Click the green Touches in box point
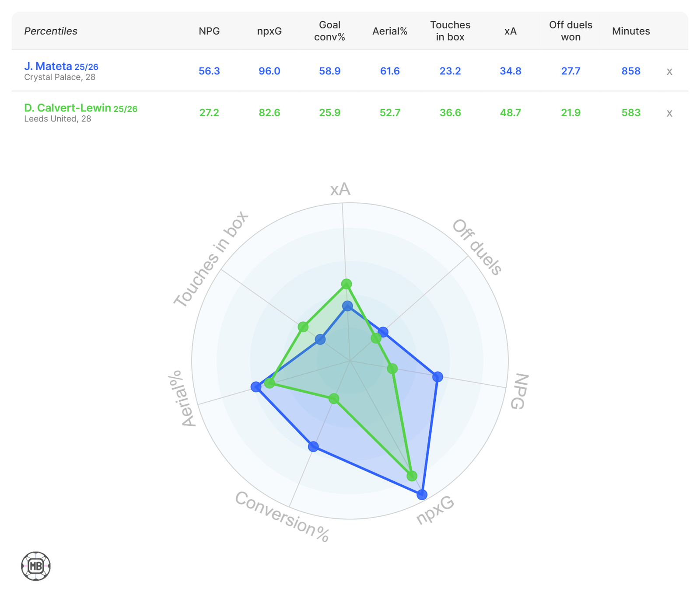 [x=303, y=327]
